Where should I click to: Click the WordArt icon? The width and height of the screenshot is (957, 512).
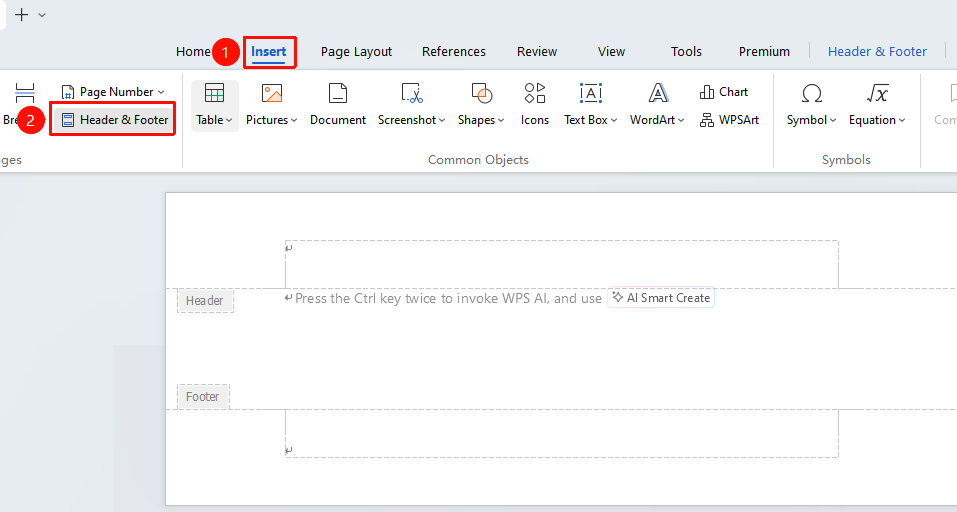(x=657, y=93)
